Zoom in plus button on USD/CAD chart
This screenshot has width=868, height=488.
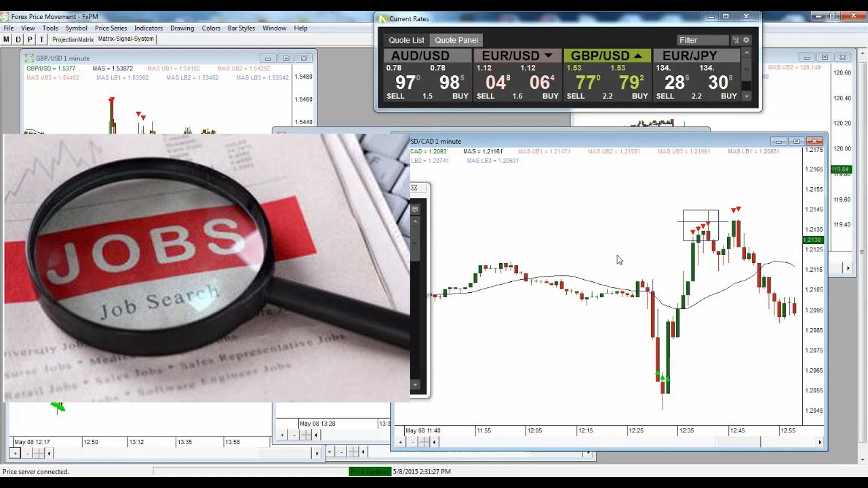click(x=400, y=442)
